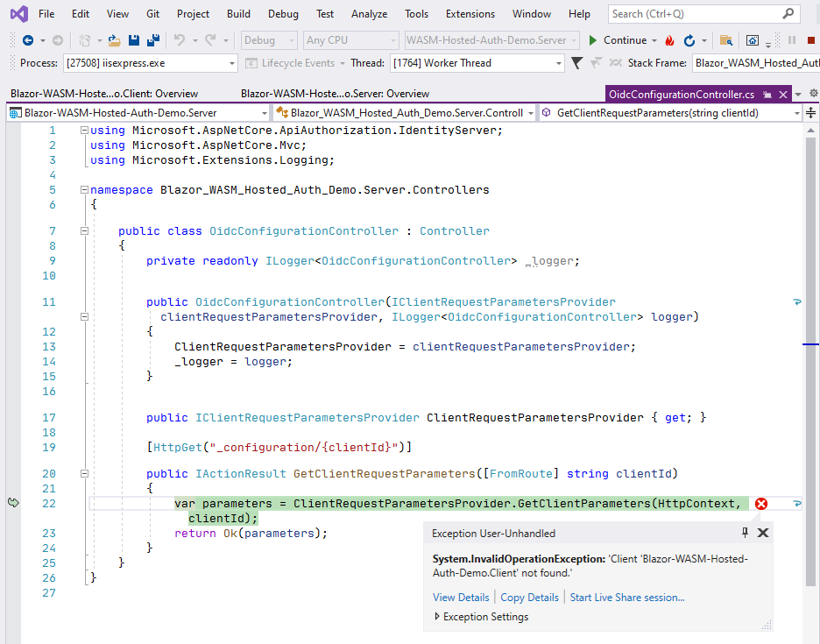Click the Undo icon in the toolbar

(180, 39)
